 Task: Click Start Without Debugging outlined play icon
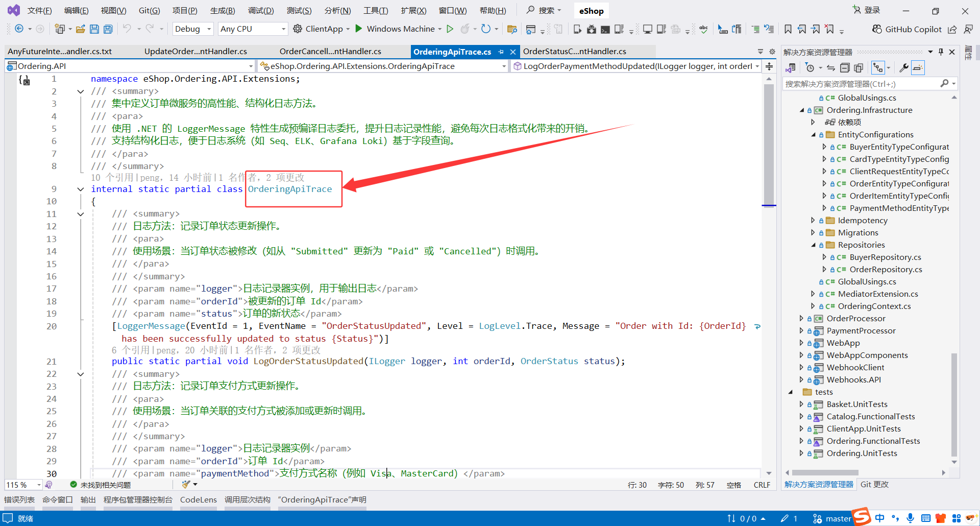(450, 29)
